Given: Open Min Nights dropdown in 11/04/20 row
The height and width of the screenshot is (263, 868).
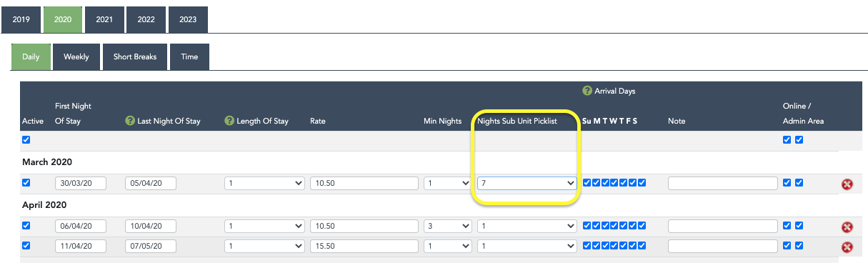Looking at the screenshot, I should click(x=447, y=247).
